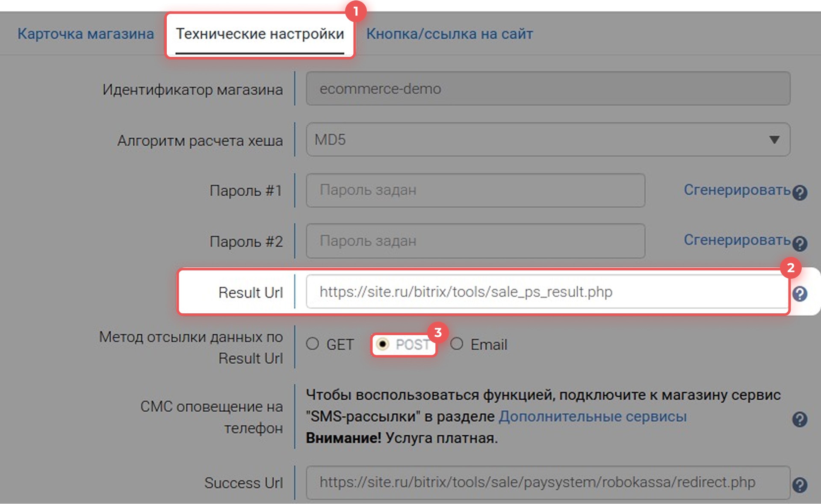Click help icon for СМС оповещение section
The image size is (821, 504).
click(799, 419)
